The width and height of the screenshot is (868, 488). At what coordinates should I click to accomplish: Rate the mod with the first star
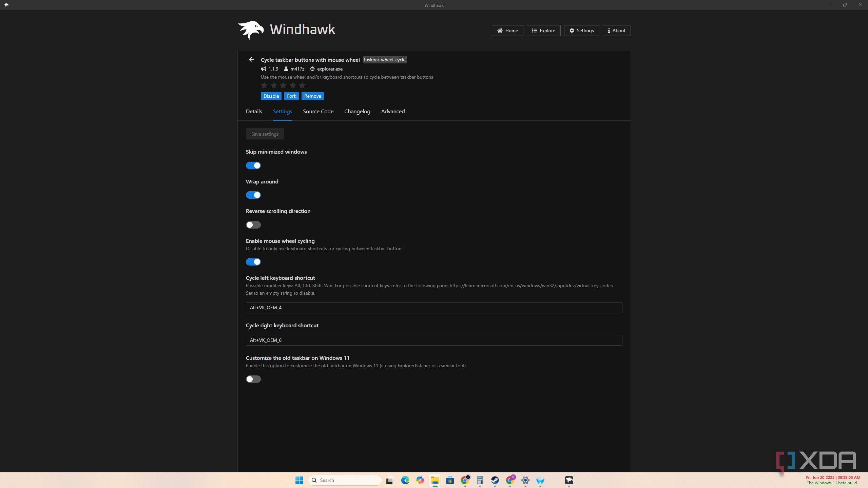[264, 85]
